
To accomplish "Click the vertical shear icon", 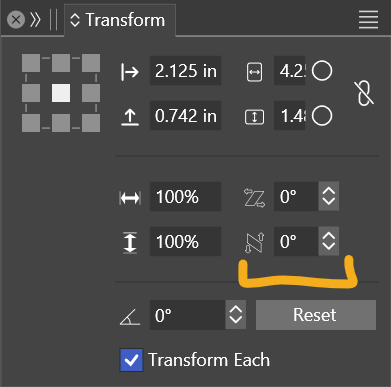I will [255, 243].
